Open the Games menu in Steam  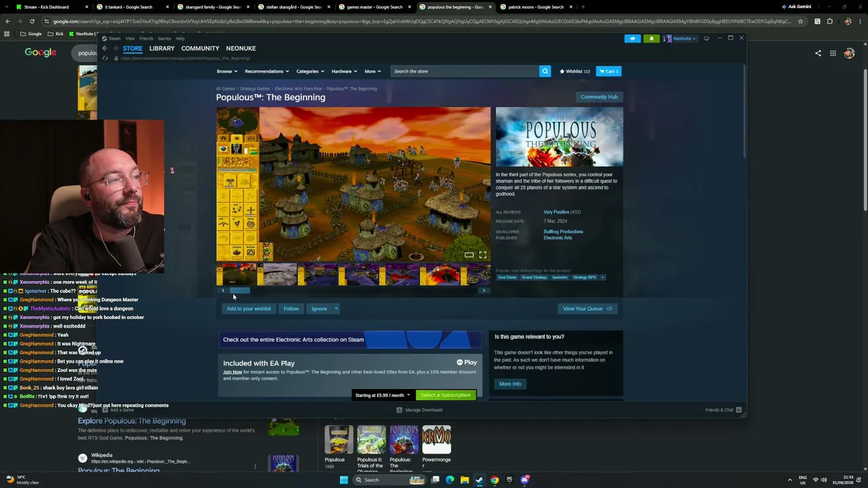pos(164,39)
